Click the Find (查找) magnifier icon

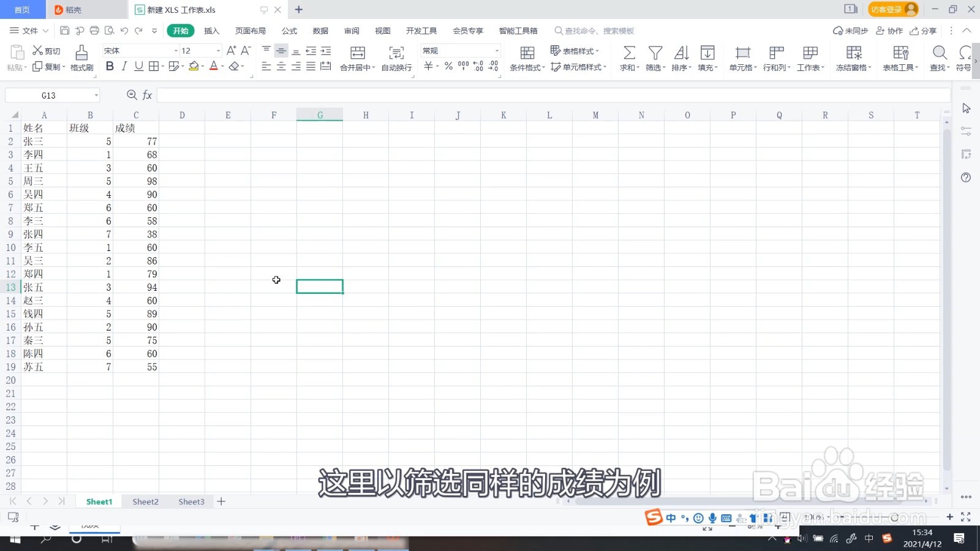940,53
